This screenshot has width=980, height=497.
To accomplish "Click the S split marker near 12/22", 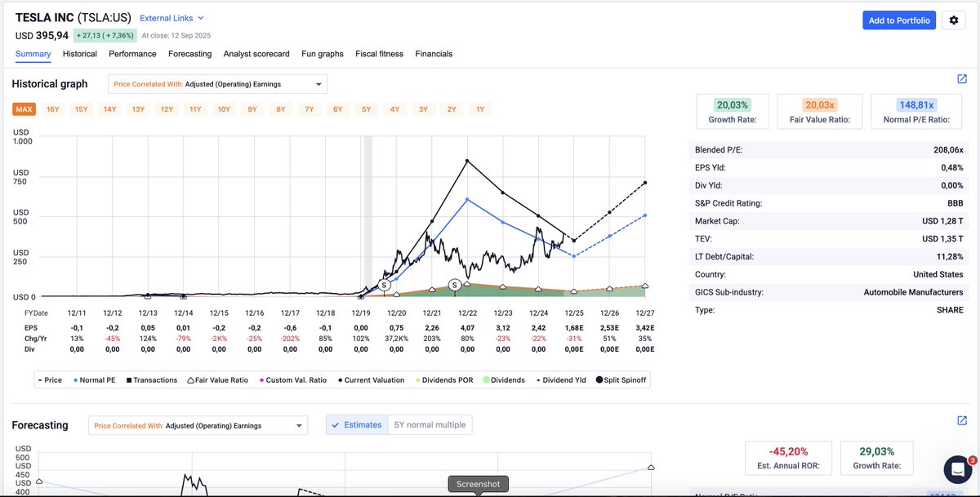I will click(455, 285).
